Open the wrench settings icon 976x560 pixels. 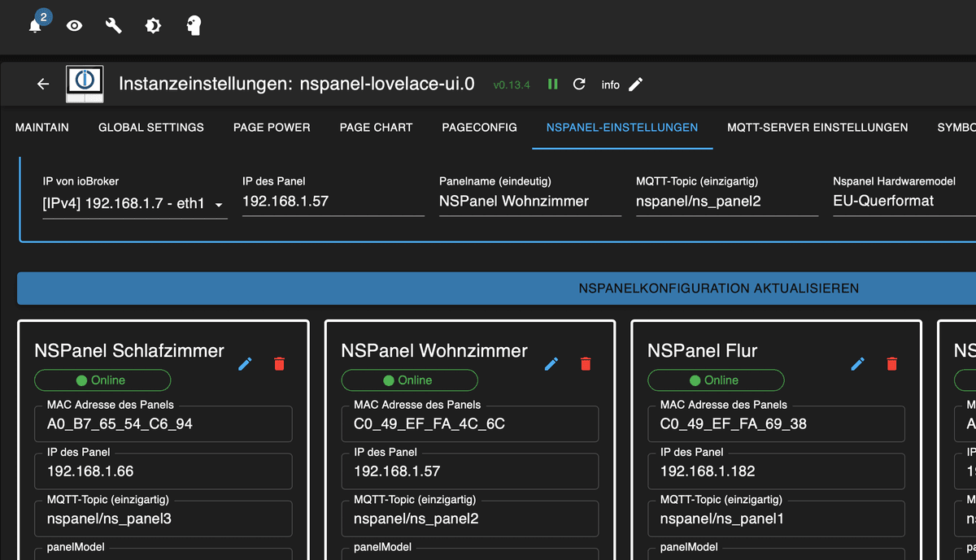click(x=114, y=26)
